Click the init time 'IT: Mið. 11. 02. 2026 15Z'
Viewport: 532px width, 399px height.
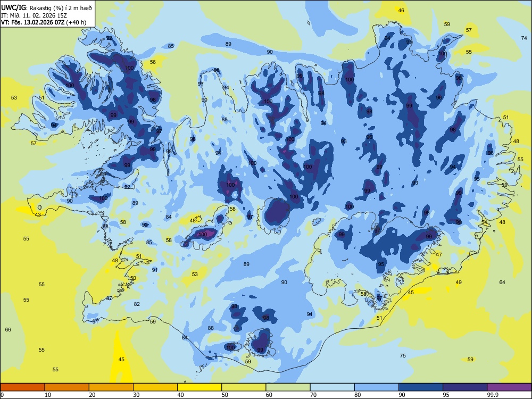click(x=34, y=15)
